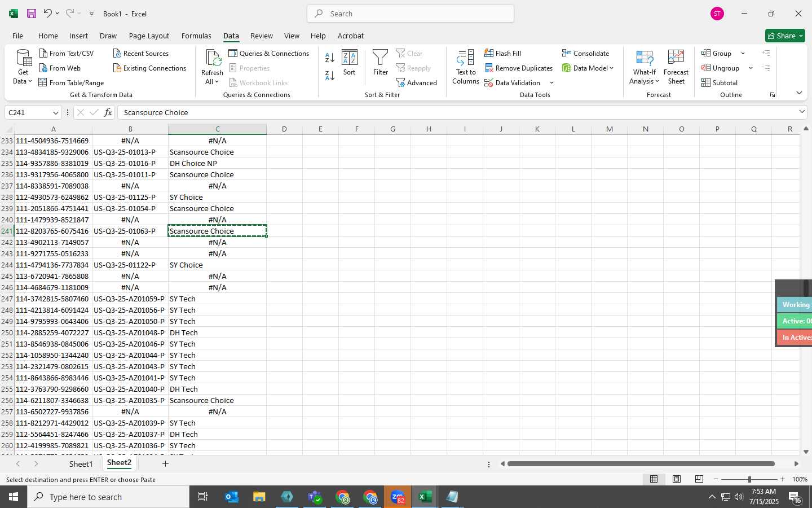Open Consolidate dialog
Viewport: 812px width, 508px height.
click(x=586, y=53)
